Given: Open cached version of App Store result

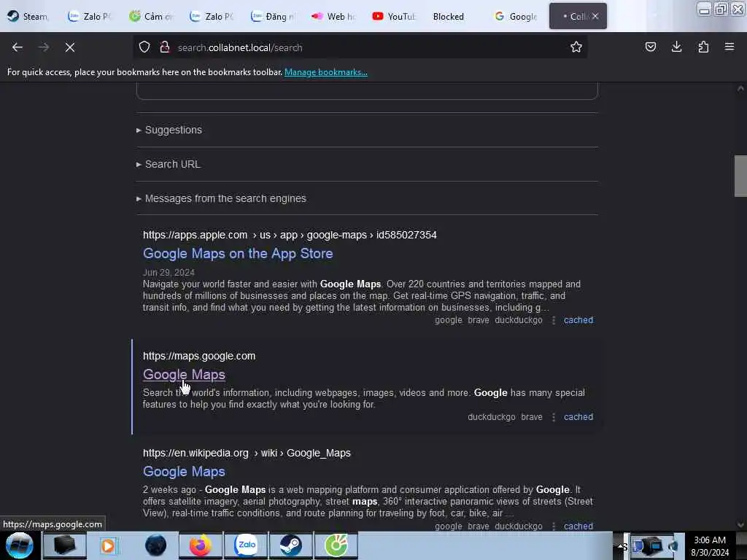Looking at the screenshot, I should click(578, 320).
